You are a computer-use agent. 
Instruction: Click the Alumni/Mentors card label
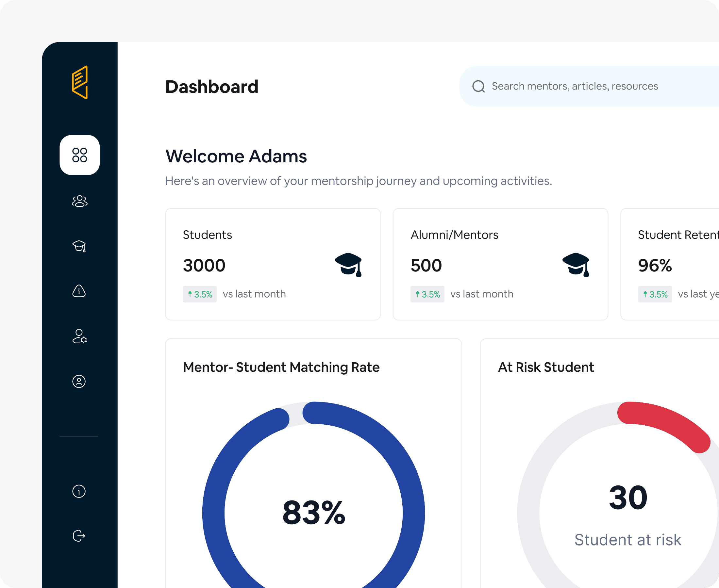[454, 235]
